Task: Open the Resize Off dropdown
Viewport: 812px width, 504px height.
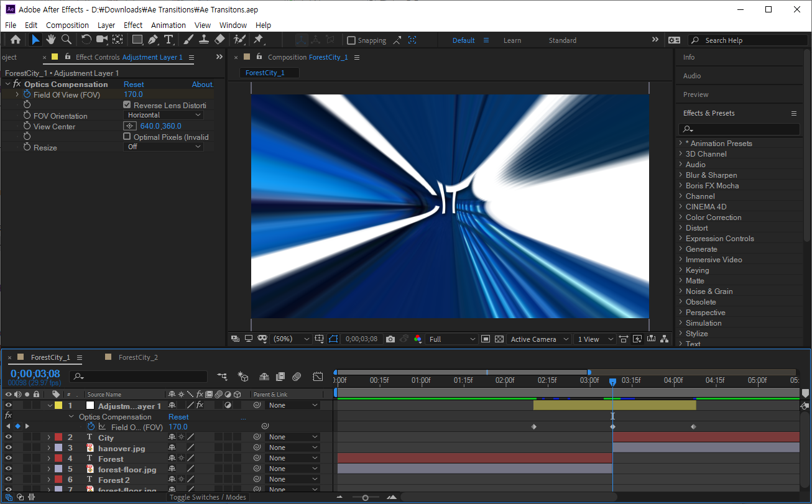Action: [x=164, y=147]
